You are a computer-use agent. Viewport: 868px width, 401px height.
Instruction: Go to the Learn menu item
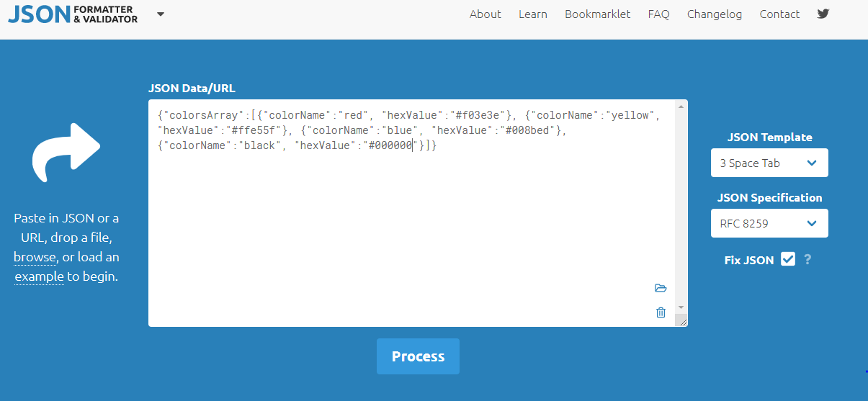533,14
